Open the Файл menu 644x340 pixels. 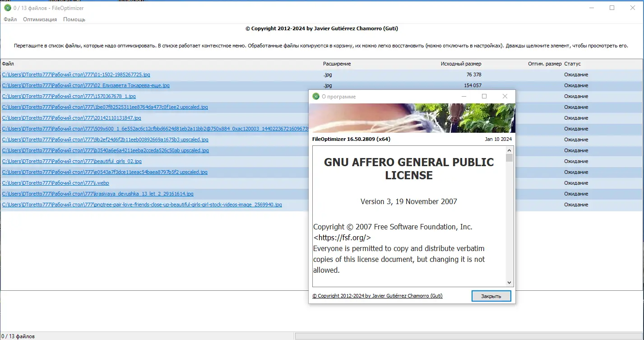click(10, 19)
